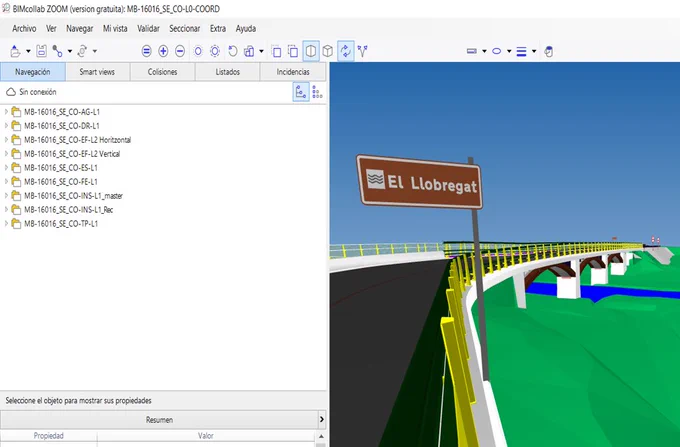Viewport: 680px width, 447px height.
Task: Click the zoom fit (equals) circle icon
Action: 147,51
